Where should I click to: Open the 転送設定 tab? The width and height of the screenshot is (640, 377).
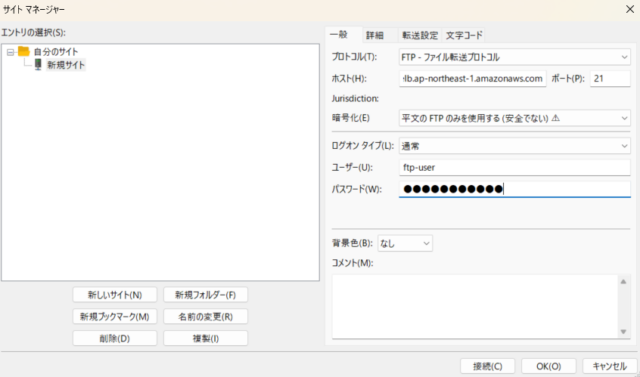point(420,35)
